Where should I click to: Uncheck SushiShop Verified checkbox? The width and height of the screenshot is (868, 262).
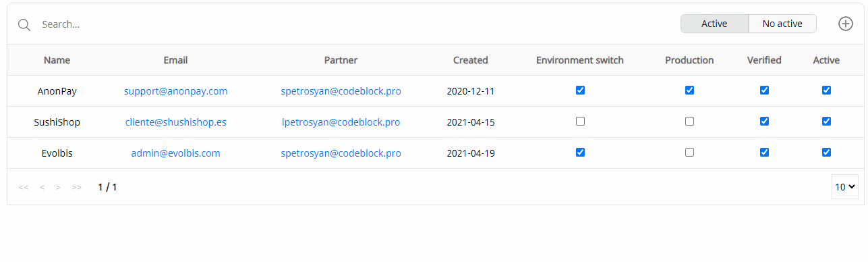[764, 122]
